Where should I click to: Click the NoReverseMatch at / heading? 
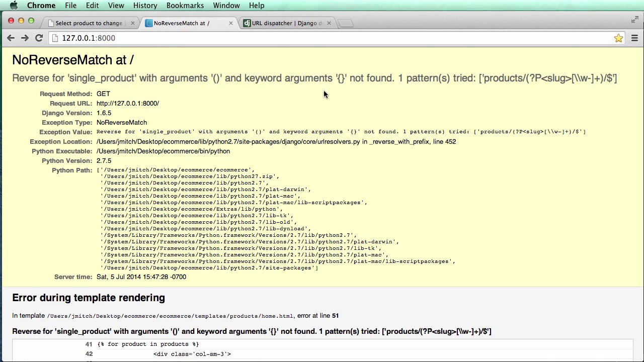coord(73,60)
